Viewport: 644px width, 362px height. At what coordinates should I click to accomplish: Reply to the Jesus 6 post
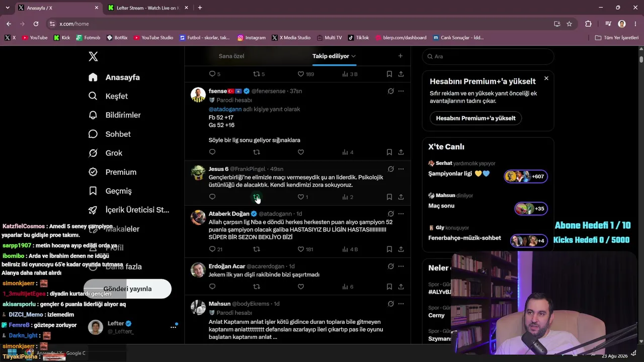pyautogui.click(x=212, y=197)
